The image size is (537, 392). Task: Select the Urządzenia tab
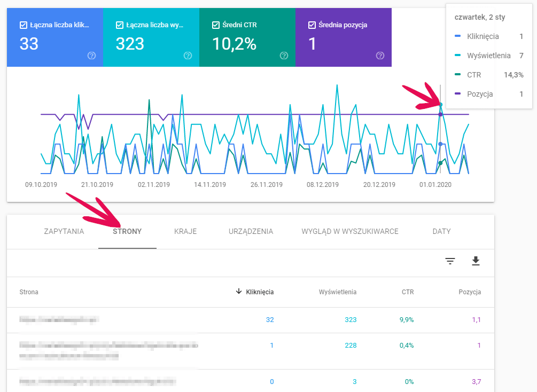251,232
